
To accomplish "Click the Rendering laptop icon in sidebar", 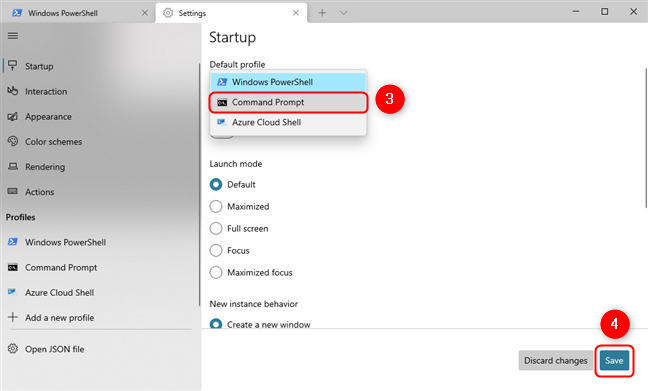I will (x=12, y=167).
